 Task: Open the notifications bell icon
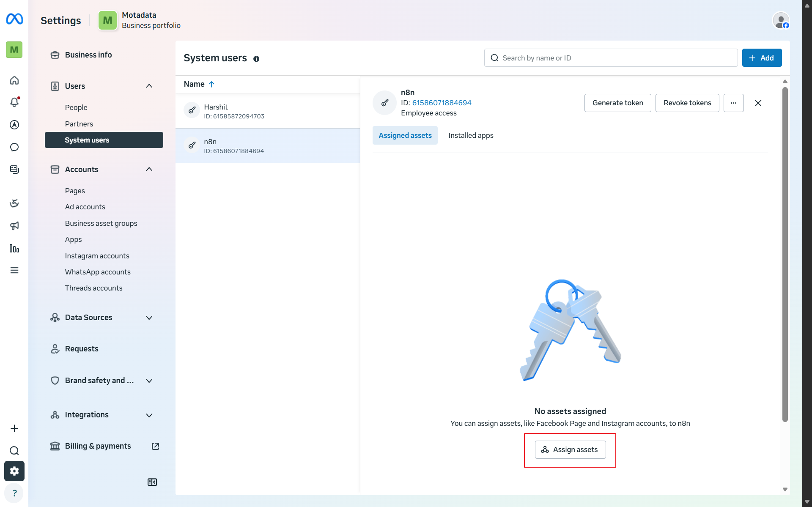tap(14, 102)
